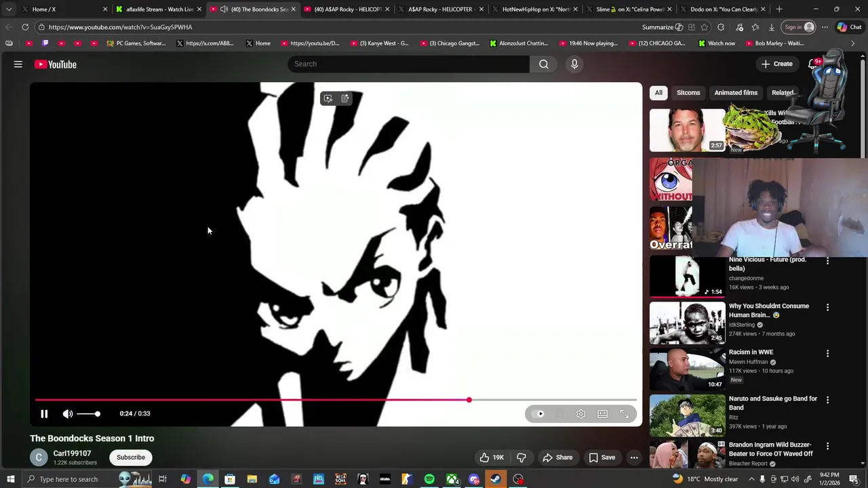Open the Favorites list icon in toolbar

tap(755, 27)
